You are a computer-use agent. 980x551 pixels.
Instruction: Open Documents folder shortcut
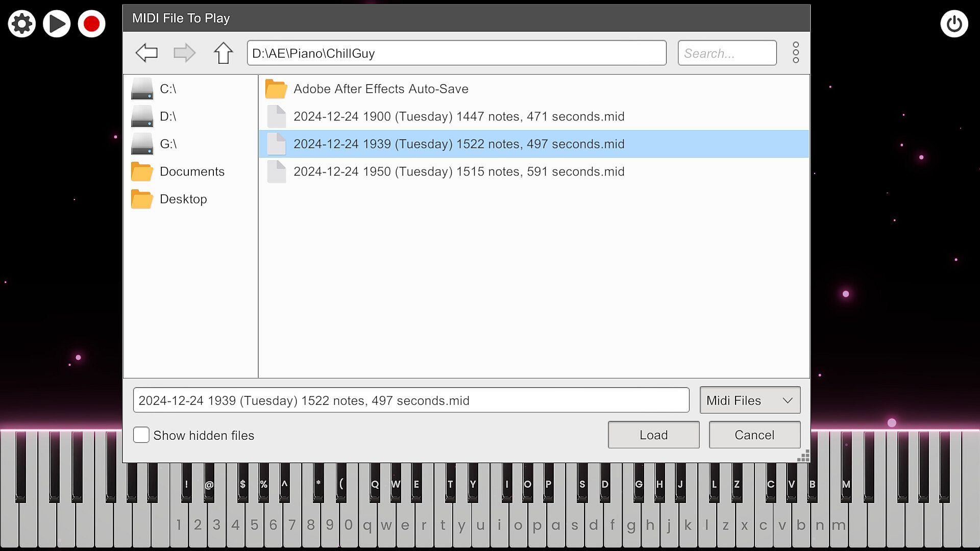click(x=191, y=171)
